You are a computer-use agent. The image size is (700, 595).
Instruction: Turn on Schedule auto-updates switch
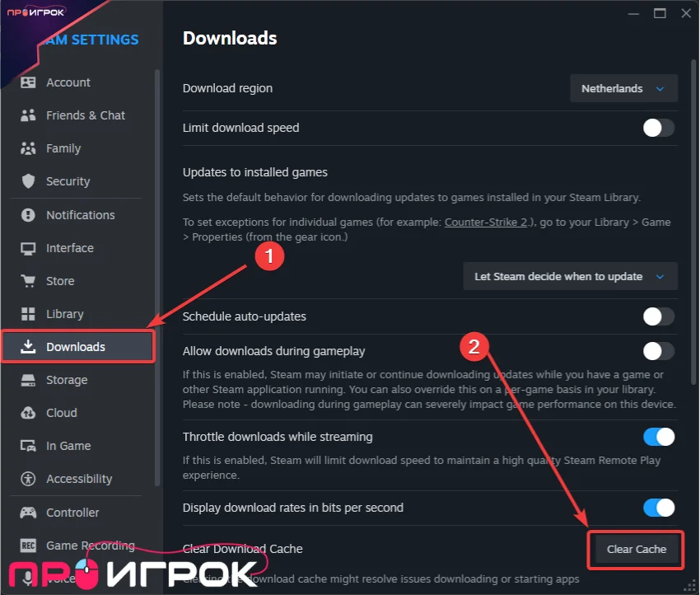pos(658,316)
